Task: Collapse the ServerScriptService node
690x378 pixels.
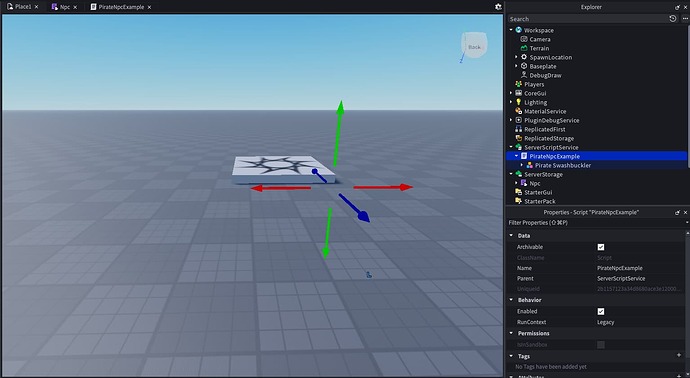Action: point(511,147)
